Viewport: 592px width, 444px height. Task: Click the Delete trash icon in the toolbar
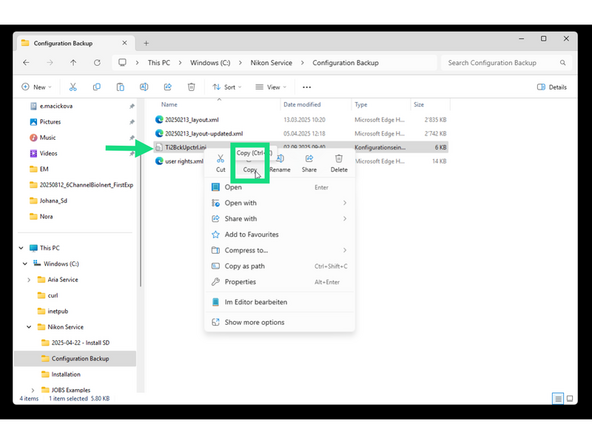coord(191,87)
